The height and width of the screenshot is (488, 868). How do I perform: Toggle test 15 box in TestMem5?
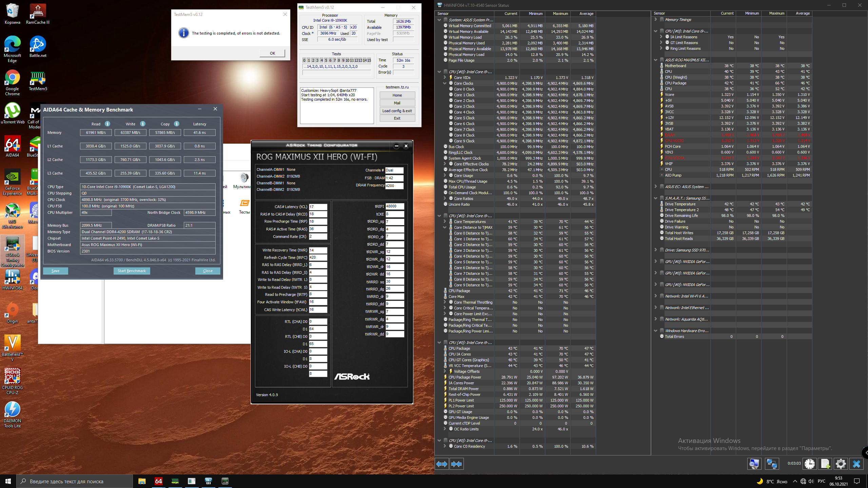[x=369, y=60]
